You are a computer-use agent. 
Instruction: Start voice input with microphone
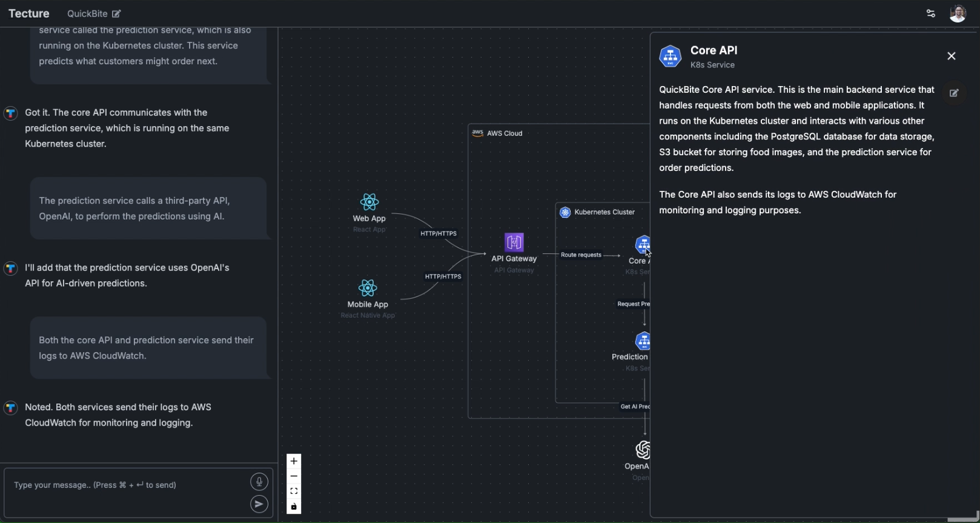(259, 482)
